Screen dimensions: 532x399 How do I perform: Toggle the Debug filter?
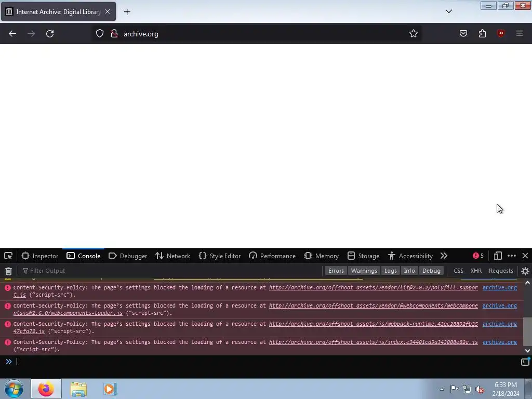[x=431, y=271]
